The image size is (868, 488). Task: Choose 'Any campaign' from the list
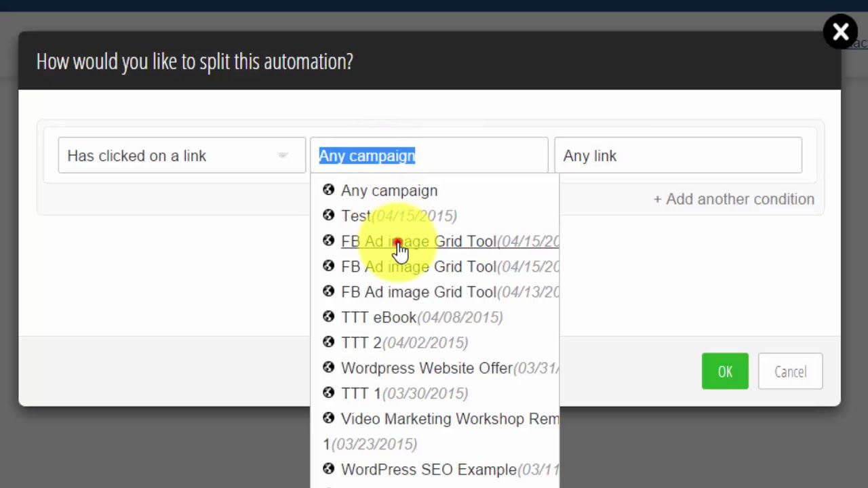(x=389, y=190)
